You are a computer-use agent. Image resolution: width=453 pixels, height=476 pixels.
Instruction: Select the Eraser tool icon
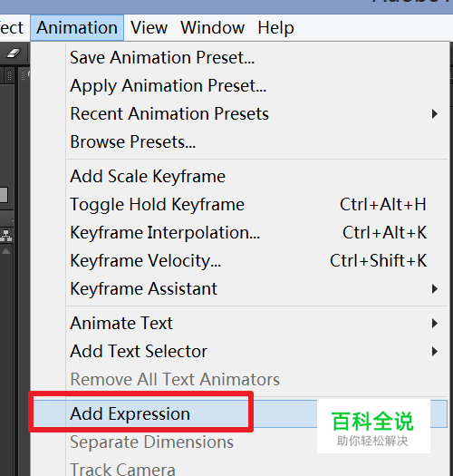click(x=14, y=53)
